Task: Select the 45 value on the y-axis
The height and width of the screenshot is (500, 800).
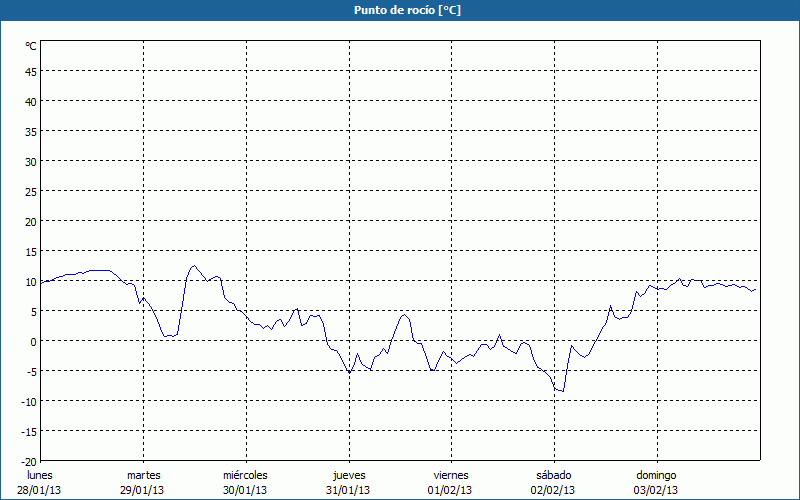Action: tap(30, 71)
